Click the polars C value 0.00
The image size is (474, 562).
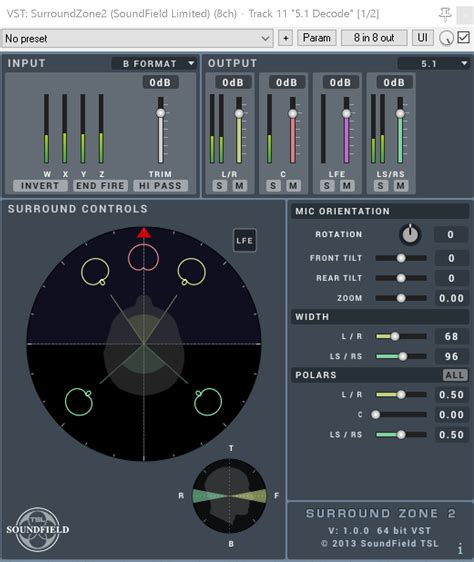click(451, 415)
